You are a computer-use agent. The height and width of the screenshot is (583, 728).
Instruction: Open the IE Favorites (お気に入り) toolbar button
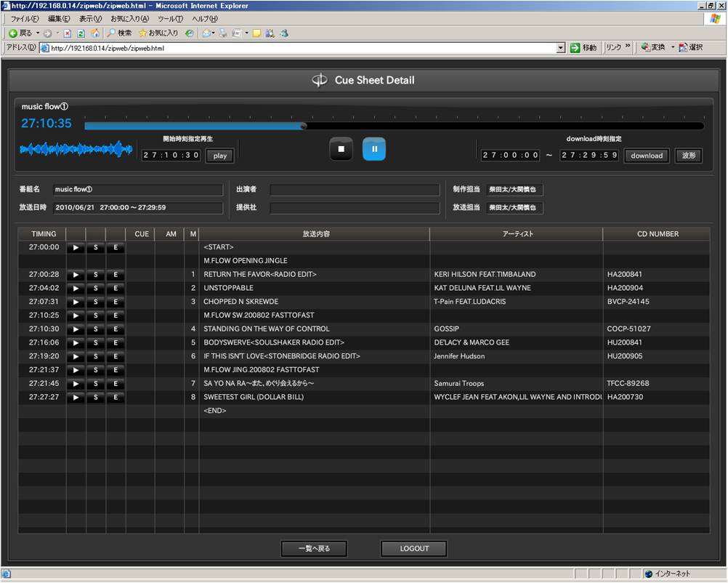pos(158,33)
